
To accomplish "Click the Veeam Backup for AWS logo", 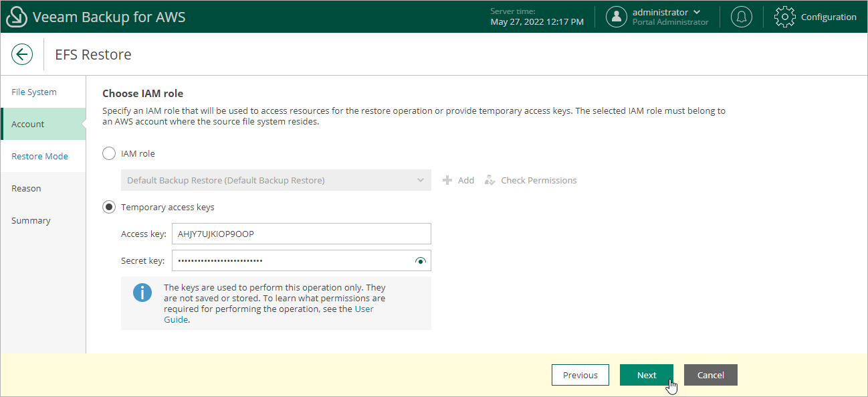I will 17,16.
